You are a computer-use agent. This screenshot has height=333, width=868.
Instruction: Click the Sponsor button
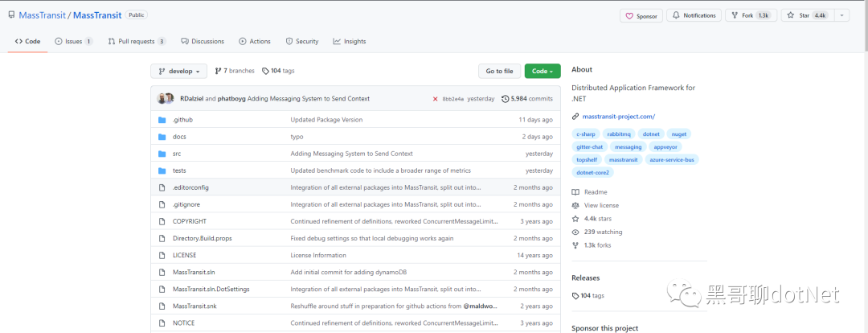tap(641, 16)
